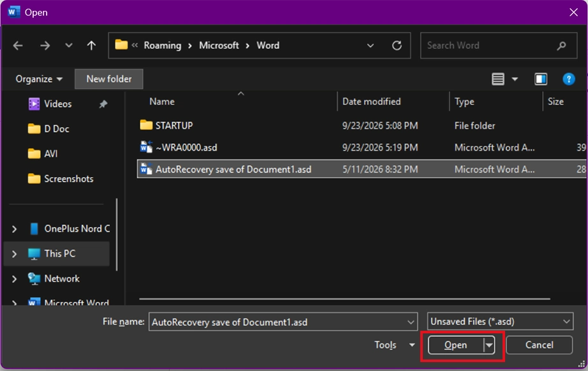Image resolution: width=588 pixels, height=371 pixels.
Task: Expand the Open button dropdown arrow
Action: [489, 345]
